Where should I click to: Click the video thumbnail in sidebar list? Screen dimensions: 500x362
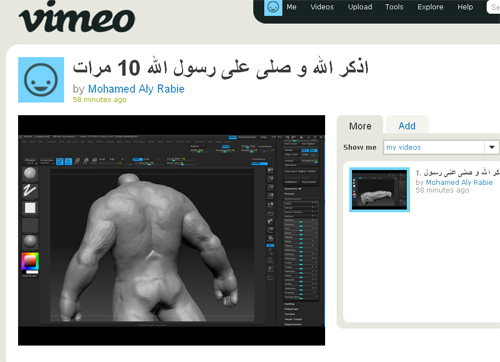(379, 190)
